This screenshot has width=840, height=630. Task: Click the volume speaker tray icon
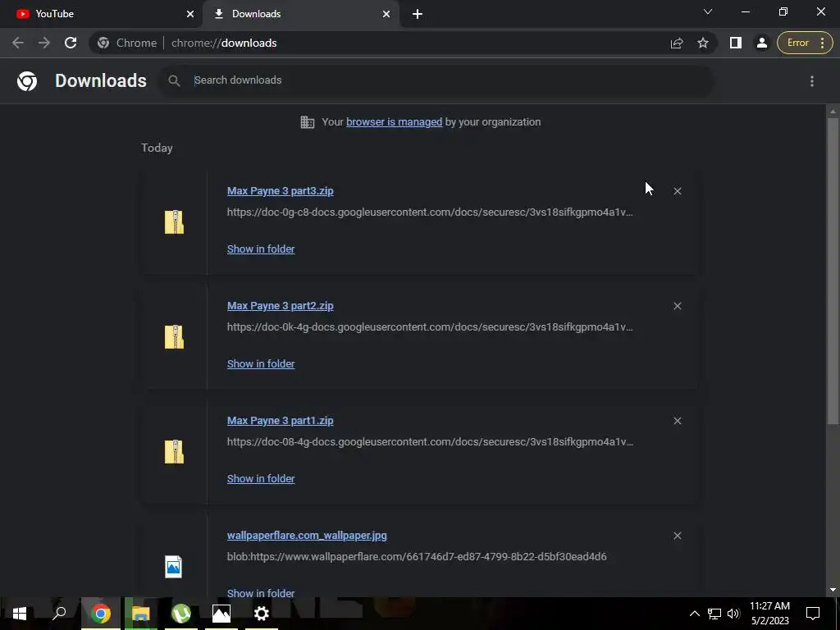coord(733,614)
